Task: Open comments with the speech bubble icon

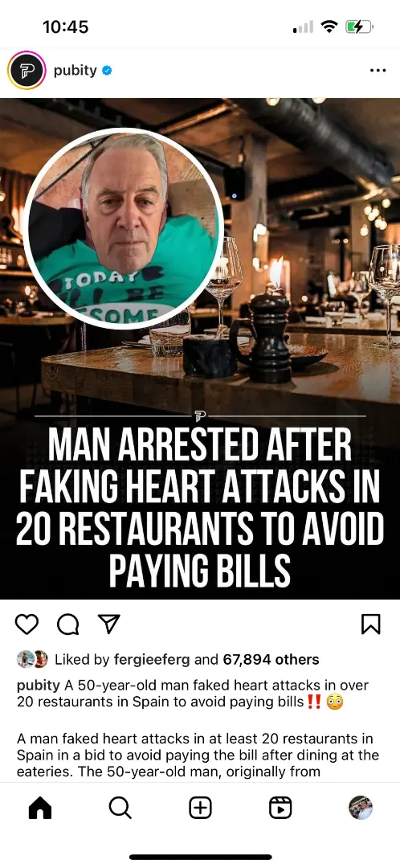Action: click(x=68, y=624)
